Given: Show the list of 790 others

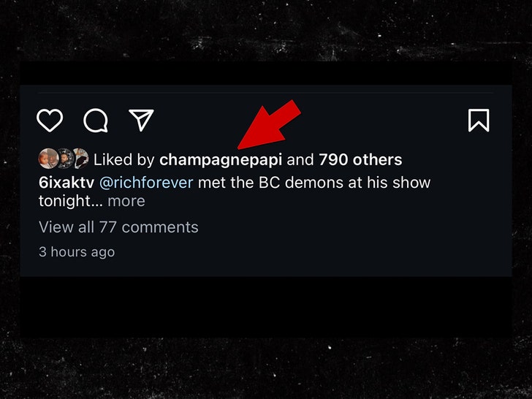Looking at the screenshot, I should (x=360, y=159).
